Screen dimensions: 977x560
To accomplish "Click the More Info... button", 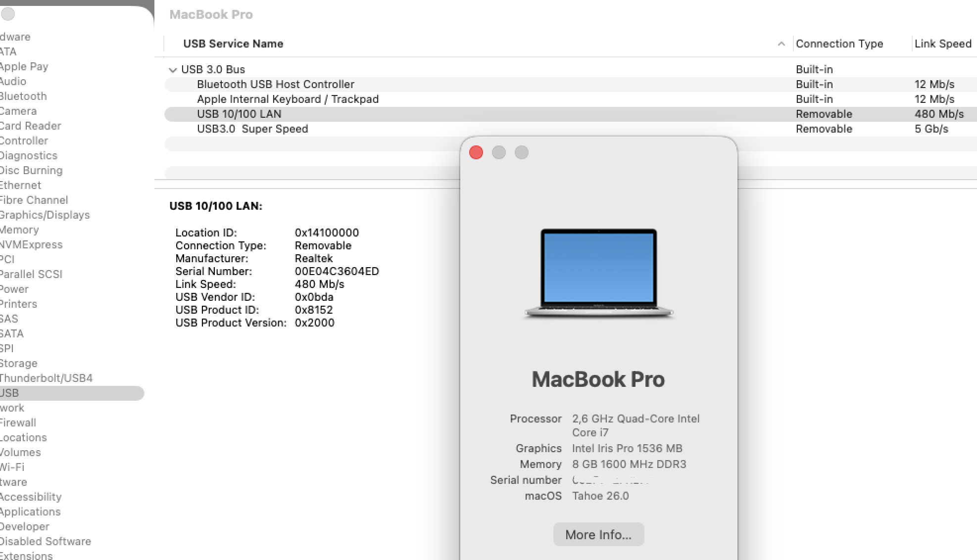I will click(x=598, y=535).
